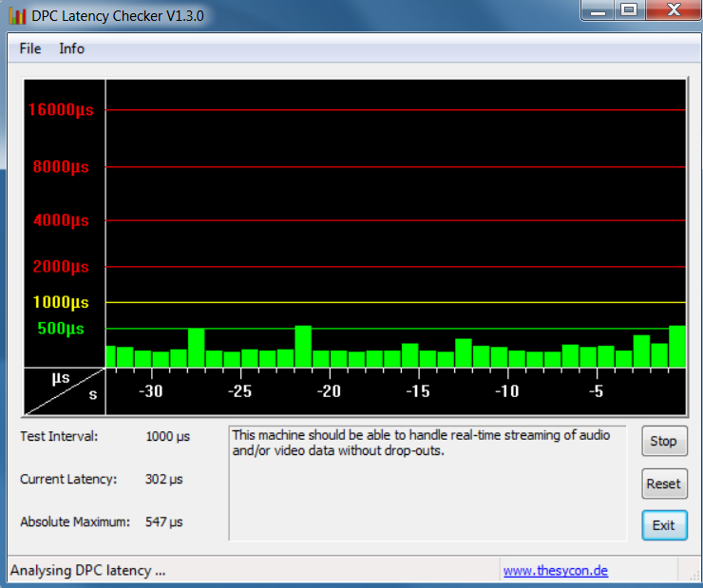Click the rightmost green latency bar

tap(677, 347)
